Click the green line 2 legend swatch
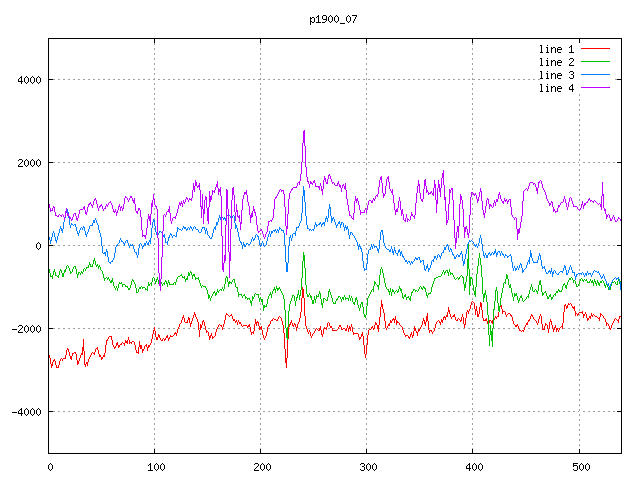 (x=596, y=62)
